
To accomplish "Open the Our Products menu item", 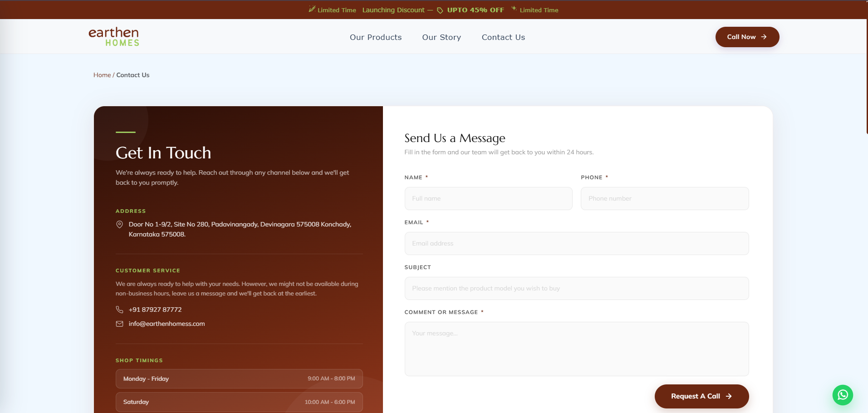I will pyautogui.click(x=376, y=37).
